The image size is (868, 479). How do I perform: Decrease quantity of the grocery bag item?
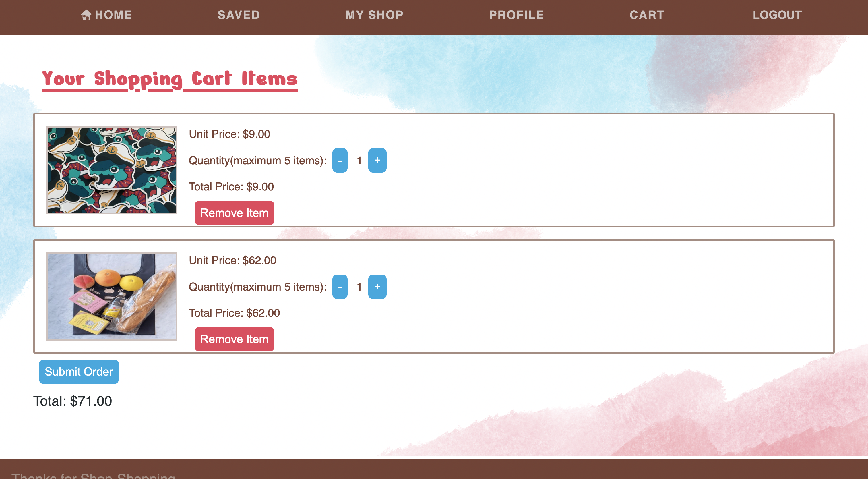[x=340, y=287]
